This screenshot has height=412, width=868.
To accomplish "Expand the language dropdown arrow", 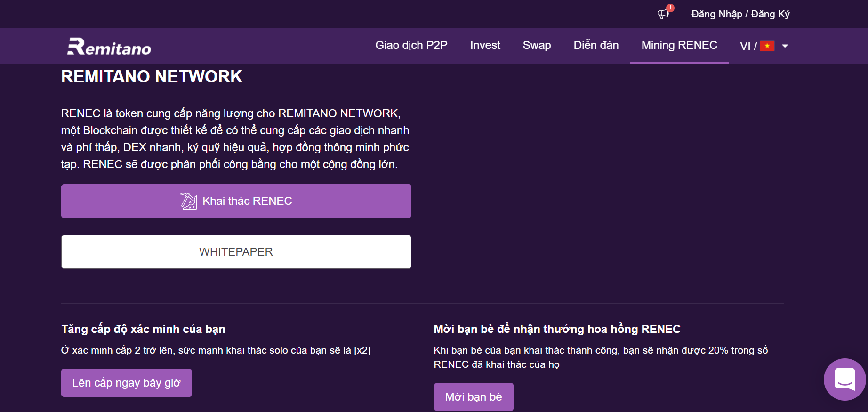I will [785, 46].
